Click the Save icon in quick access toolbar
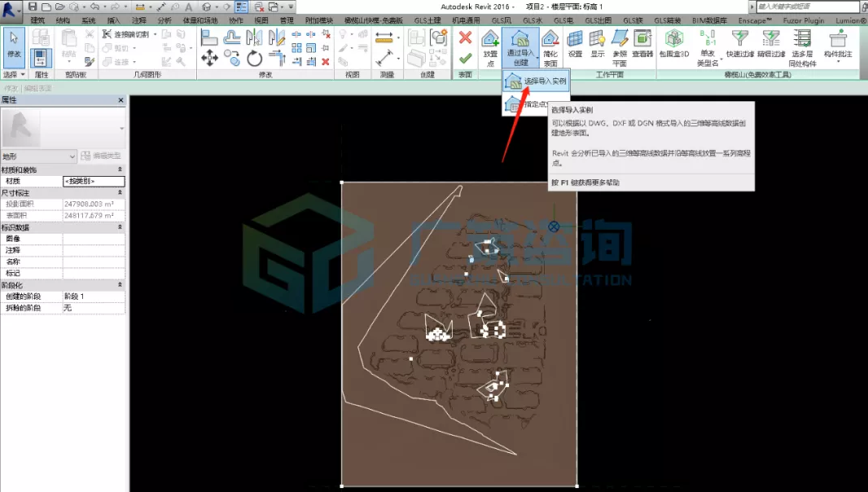Screen dimensions: 868x492 (33, 7)
